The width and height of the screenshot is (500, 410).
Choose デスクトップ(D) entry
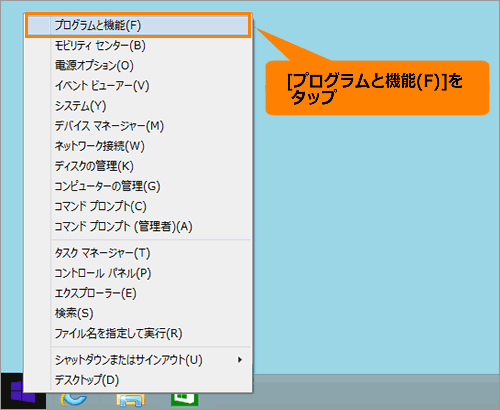point(138,380)
